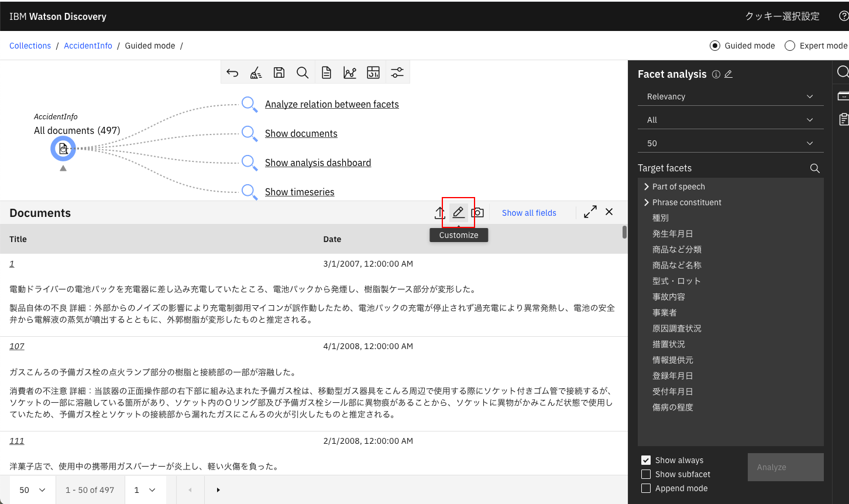Search target facets magnifier icon
The height and width of the screenshot is (504, 849).
tap(814, 168)
